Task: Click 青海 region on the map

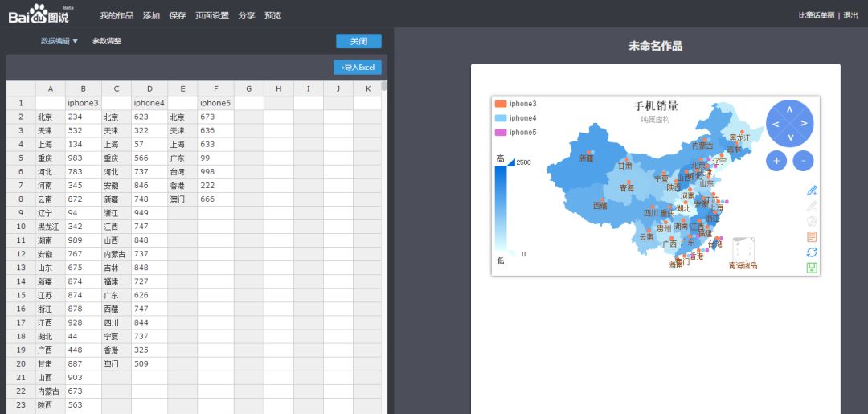Action: 627,187
